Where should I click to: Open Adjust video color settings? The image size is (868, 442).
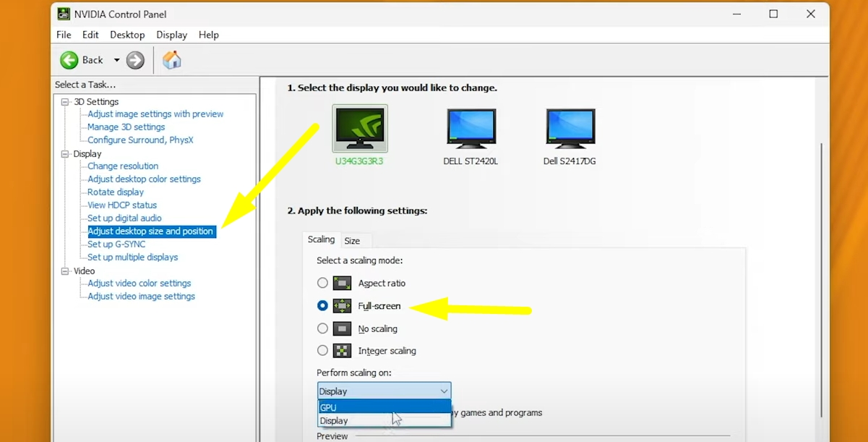139,284
